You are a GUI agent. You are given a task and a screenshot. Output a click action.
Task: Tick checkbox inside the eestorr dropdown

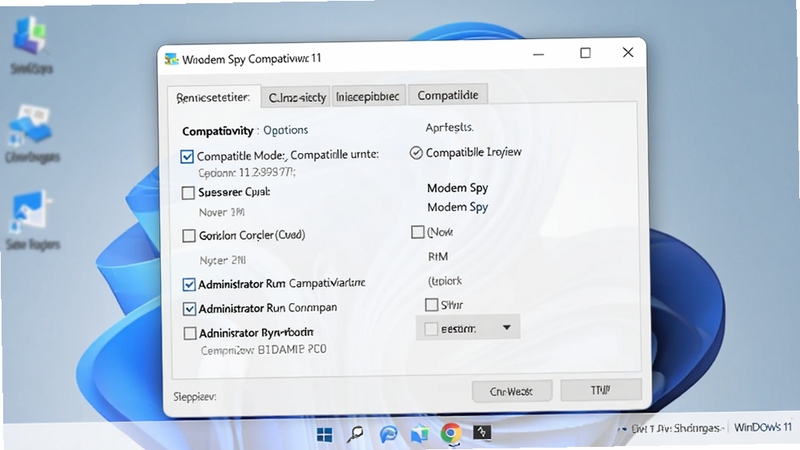(x=431, y=329)
